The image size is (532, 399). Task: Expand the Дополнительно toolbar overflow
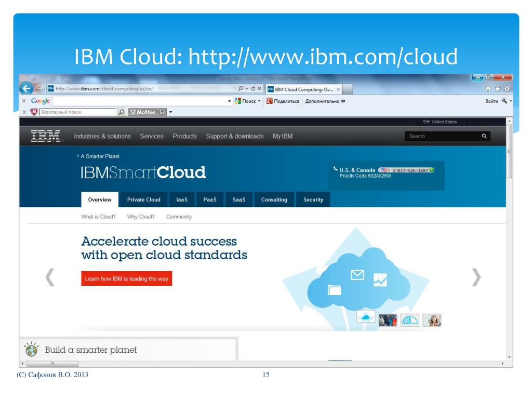tap(325, 101)
